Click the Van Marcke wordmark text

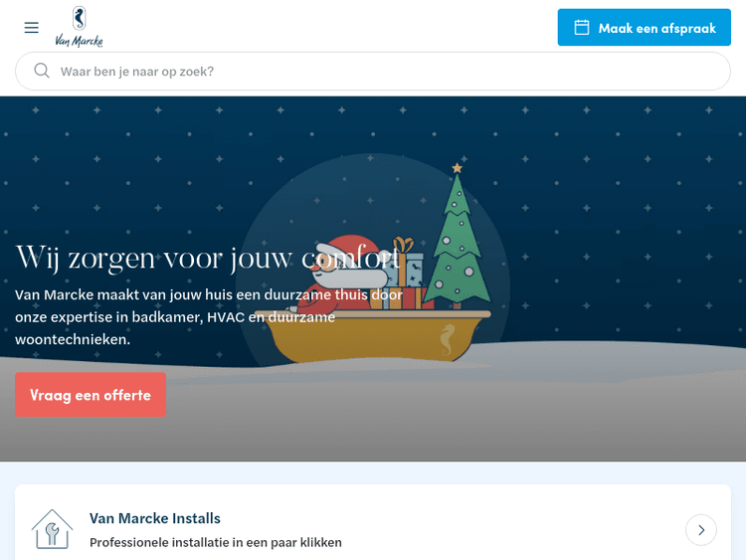79,41
